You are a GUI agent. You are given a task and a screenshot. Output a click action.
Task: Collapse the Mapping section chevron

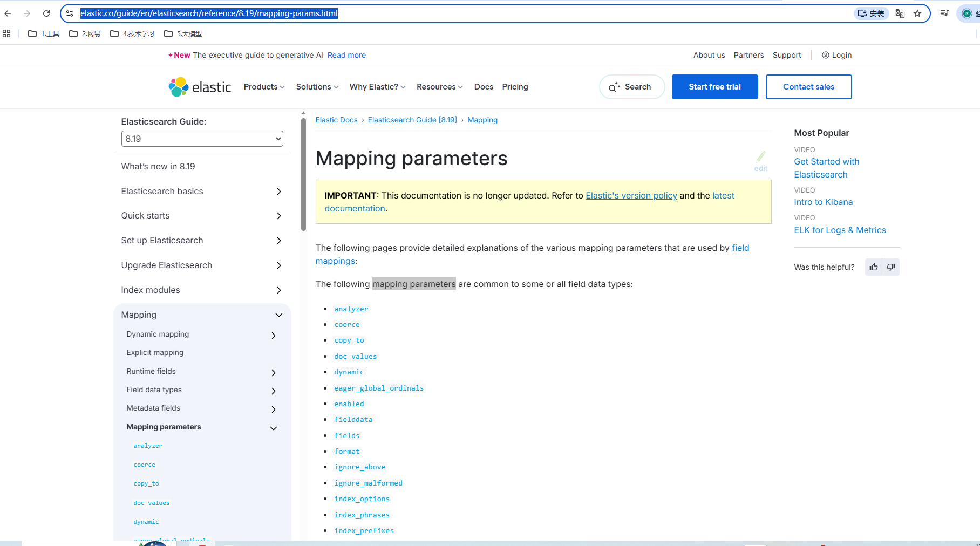coord(279,315)
